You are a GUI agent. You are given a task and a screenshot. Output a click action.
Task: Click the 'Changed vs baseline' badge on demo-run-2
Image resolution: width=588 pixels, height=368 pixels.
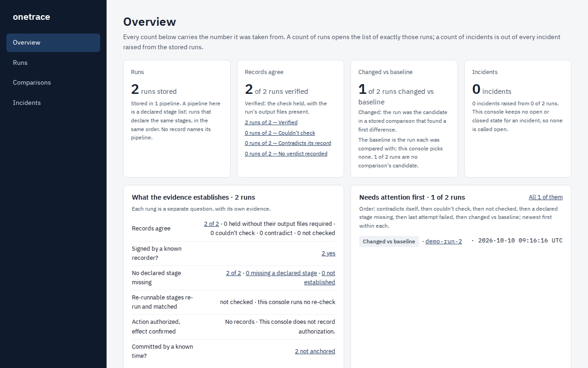(389, 241)
